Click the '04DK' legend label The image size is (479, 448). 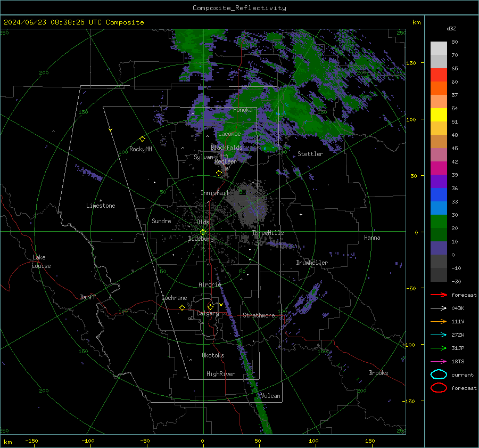pos(458,308)
